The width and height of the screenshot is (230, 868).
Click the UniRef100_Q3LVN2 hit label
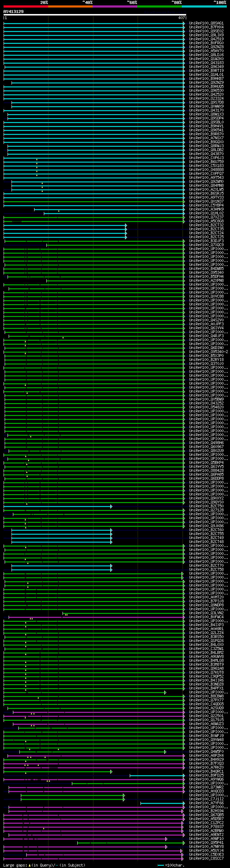coord(206,613)
